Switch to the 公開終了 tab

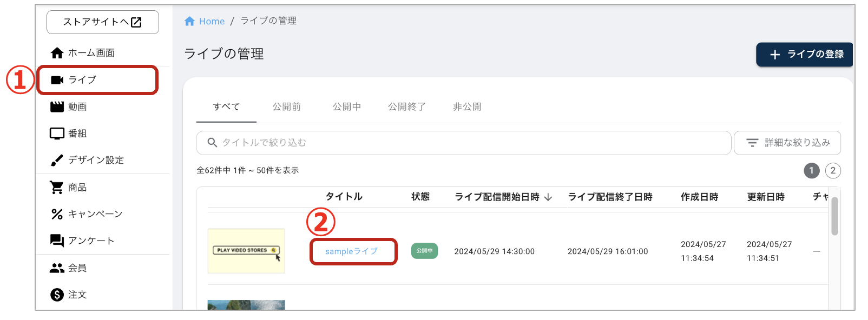coord(406,107)
